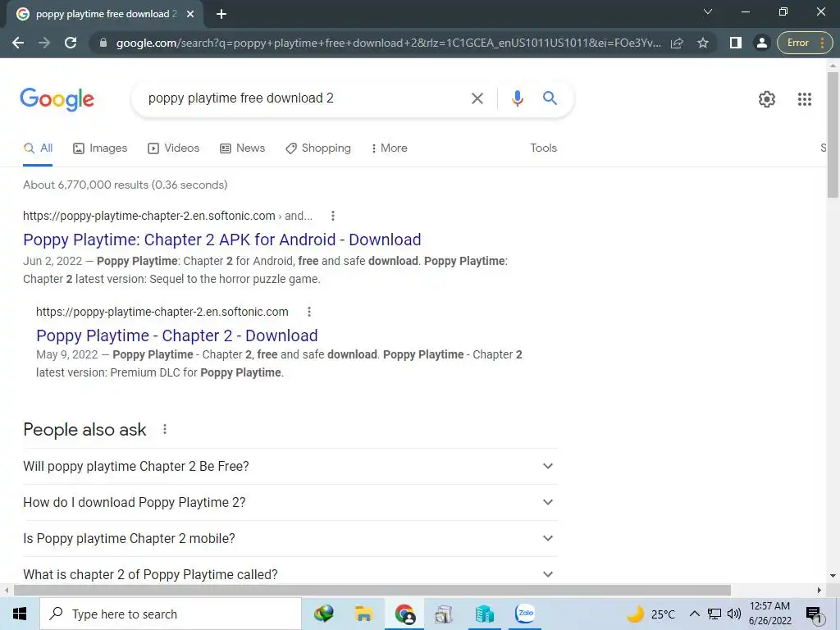This screenshot has width=840, height=630.
Task: Open the Zalo taskbar app
Action: pyautogui.click(x=525, y=614)
